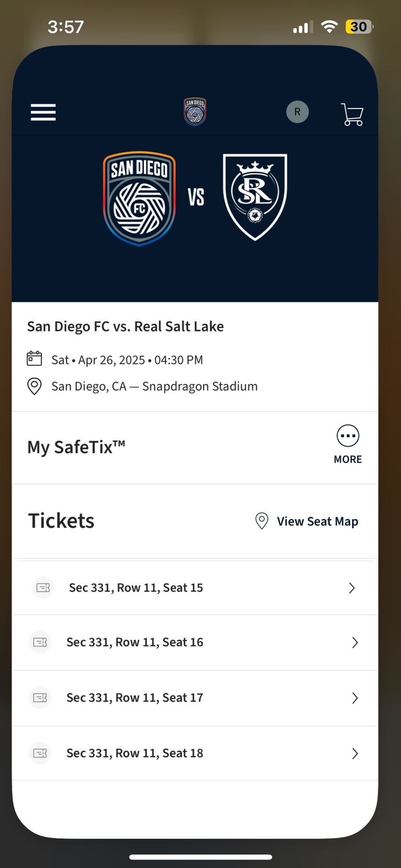Tap the ticket icon for Seat 16
Viewport: 401px width, 868px height.
click(40, 642)
